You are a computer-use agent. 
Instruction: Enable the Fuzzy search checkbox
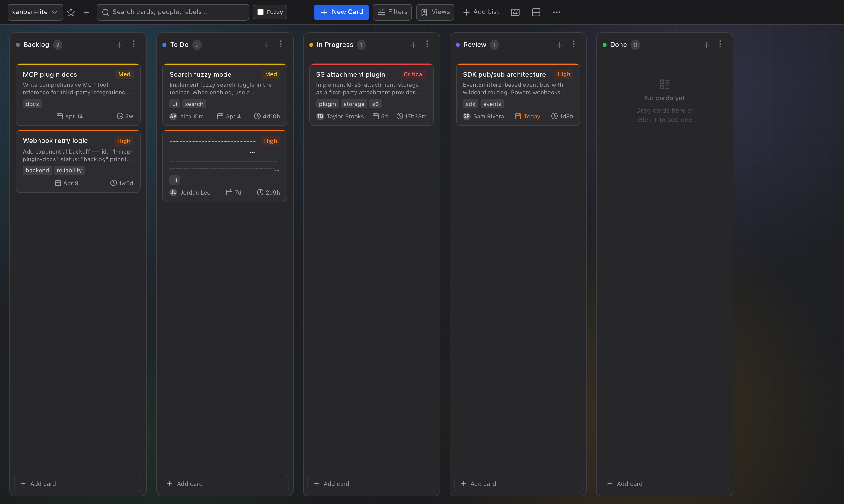click(x=260, y=11)
